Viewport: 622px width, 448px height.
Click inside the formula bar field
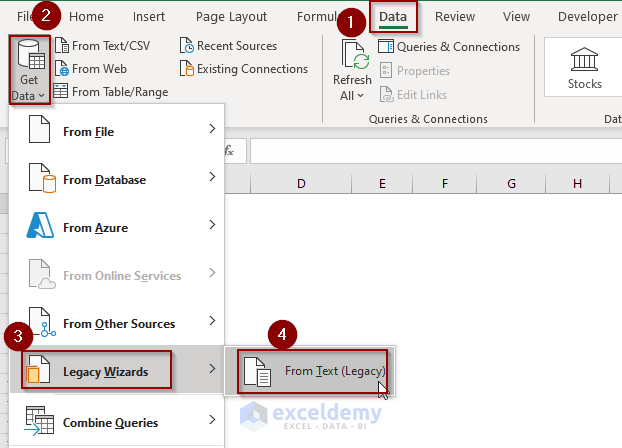click(x=436, y=151)
